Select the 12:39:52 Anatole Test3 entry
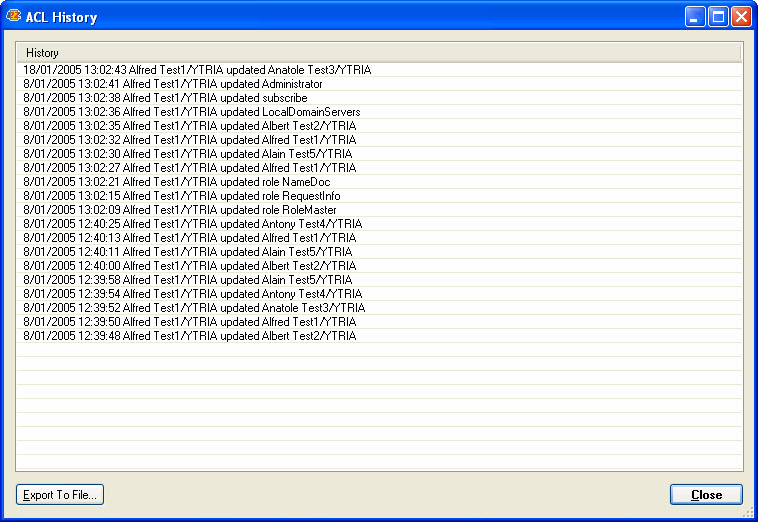 195,308
